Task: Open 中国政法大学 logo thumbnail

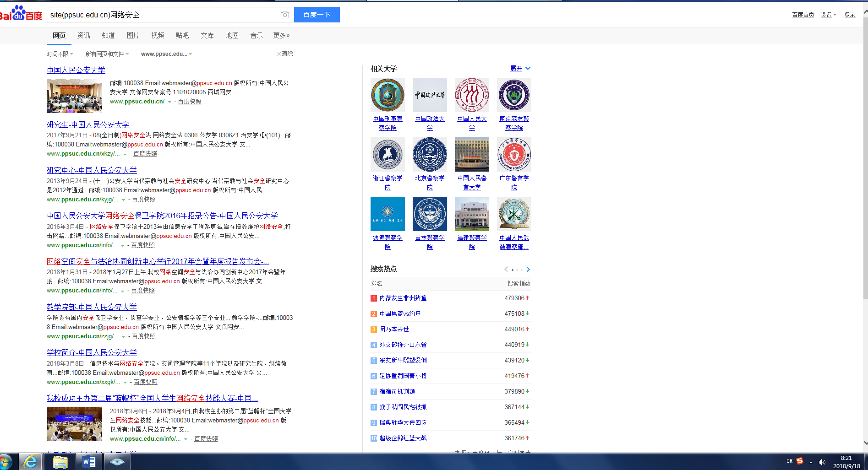Action: 430,95
